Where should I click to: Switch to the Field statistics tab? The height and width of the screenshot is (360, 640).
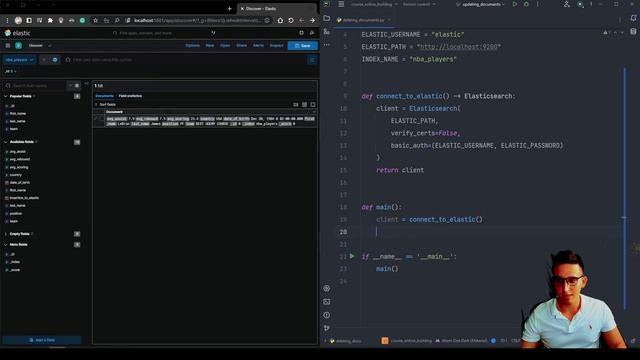point(130,96)
